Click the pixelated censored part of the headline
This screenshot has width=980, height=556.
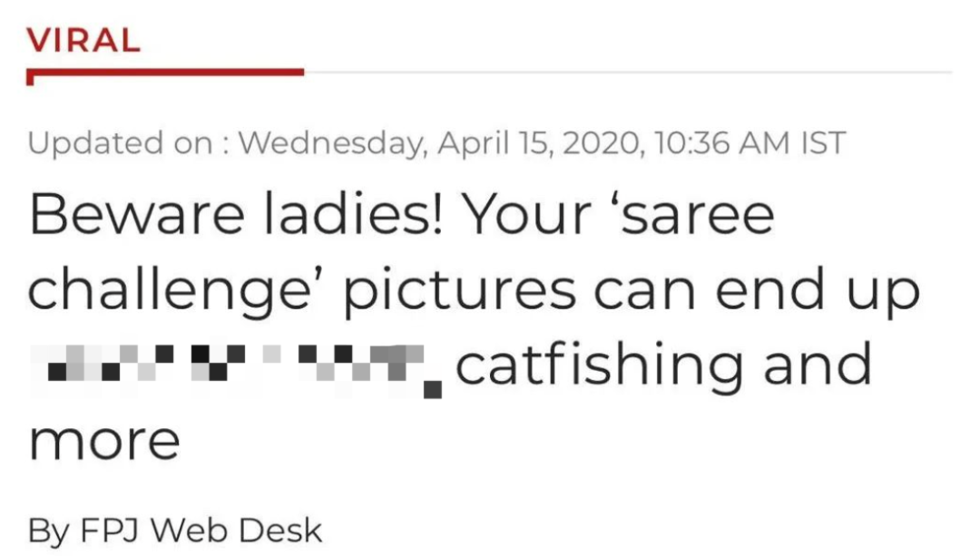pyautogui.click(x=238, y=366)
